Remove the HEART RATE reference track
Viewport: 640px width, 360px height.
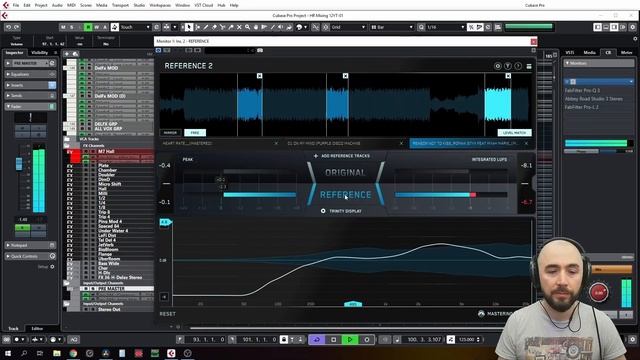[276, 144]
